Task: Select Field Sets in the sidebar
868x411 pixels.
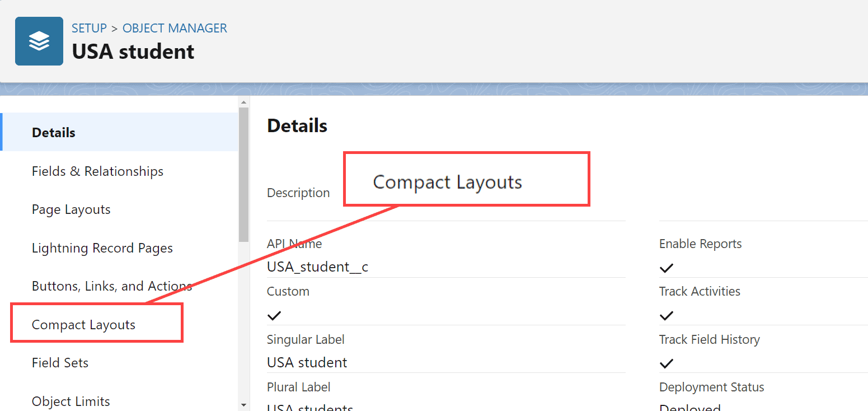Action: click(60, 362)
